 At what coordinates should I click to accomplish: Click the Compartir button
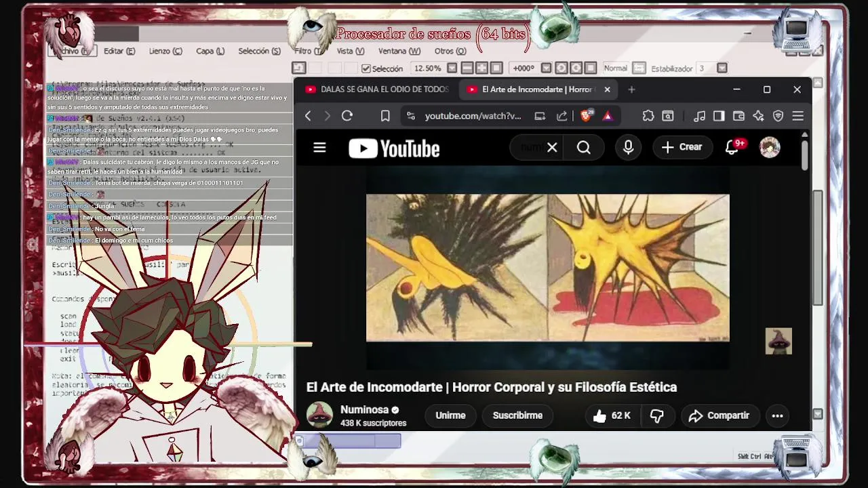[719, 415]
